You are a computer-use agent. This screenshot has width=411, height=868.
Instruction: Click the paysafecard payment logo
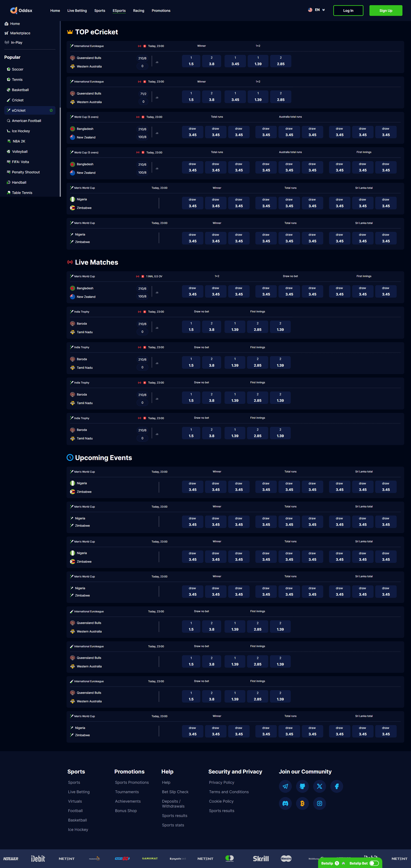(178, 858)
